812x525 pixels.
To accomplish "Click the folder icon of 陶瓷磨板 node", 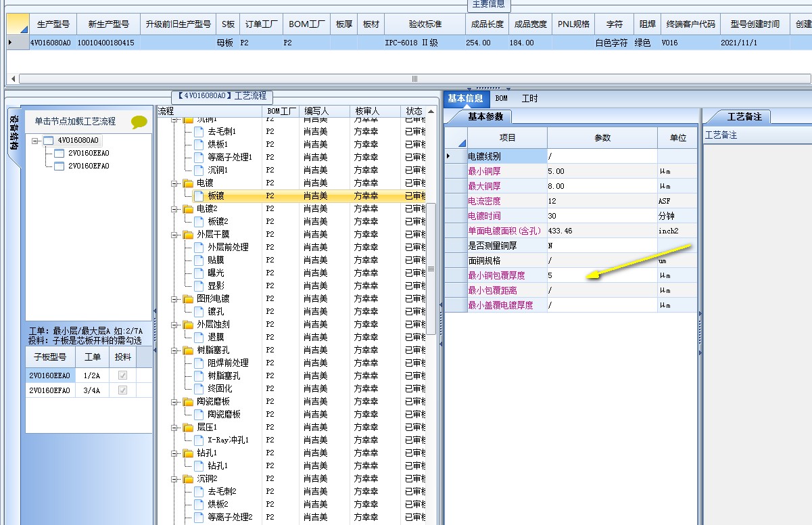I will pyautogui.click(x=188, y=402).
